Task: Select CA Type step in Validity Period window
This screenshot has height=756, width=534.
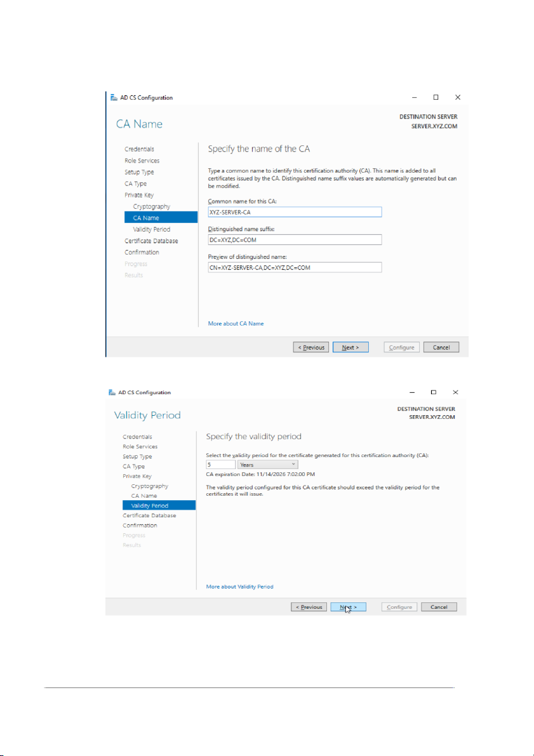Action: (133, 467)
